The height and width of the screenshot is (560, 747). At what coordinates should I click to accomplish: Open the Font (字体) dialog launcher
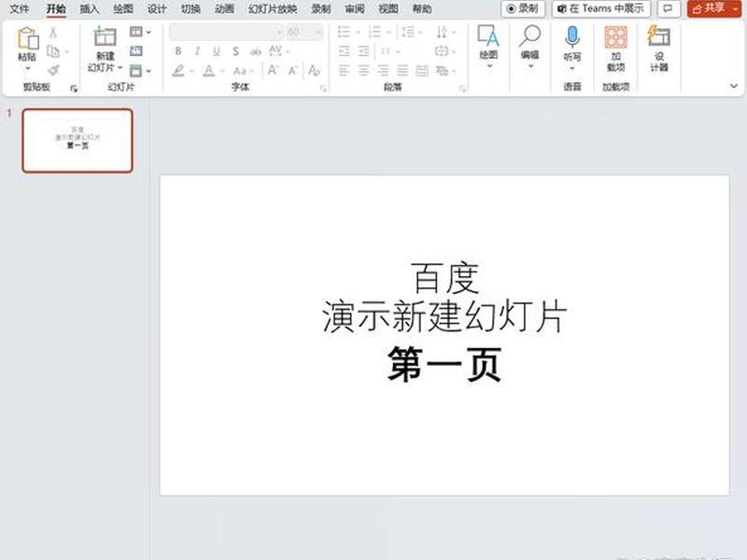(x=323, y=88)
